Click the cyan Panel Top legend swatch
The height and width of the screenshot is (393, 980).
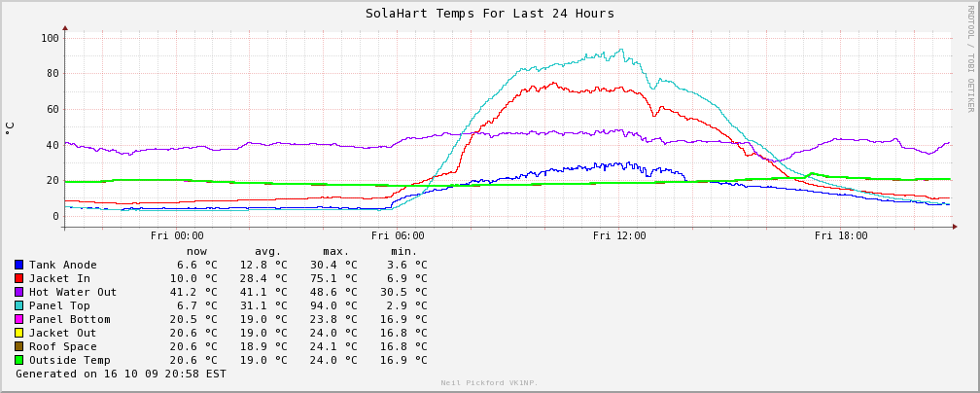pyautogui.click(x=19, y=306)
